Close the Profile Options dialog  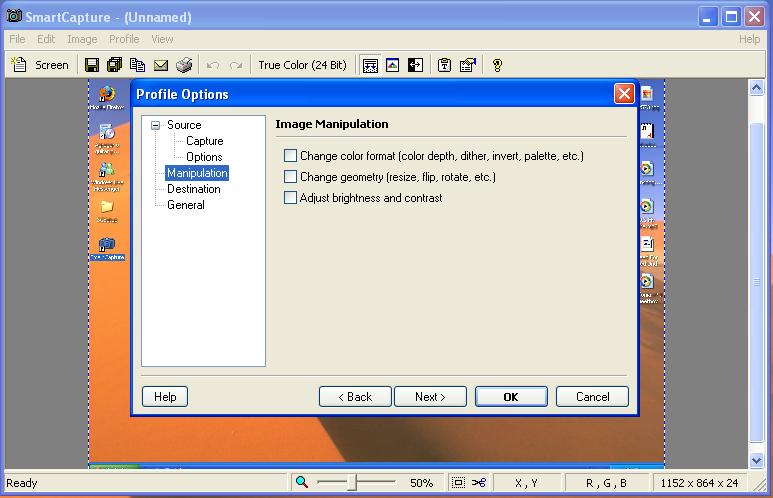pyautogui.click(x=624, y=93)
